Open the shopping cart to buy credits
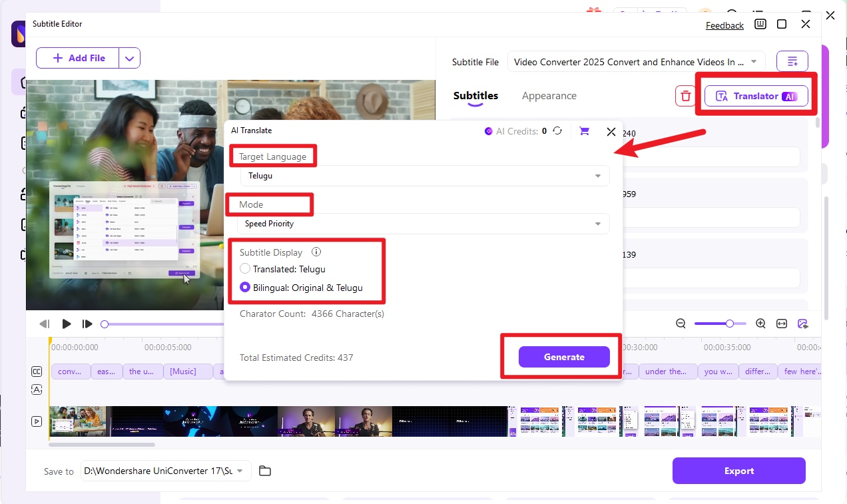The width and height of the screenshot is (847, 504). click(x=584, y=131)
